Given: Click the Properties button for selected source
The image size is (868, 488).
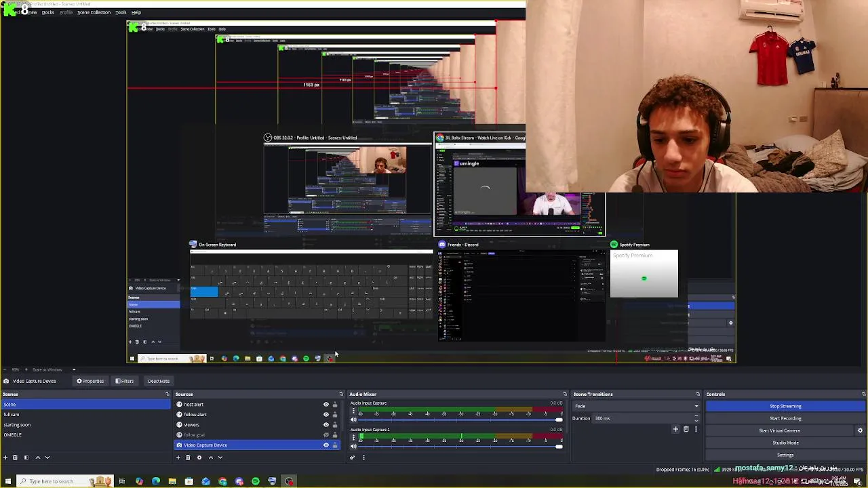Looking at the screenshot, I should click(91, 381).
